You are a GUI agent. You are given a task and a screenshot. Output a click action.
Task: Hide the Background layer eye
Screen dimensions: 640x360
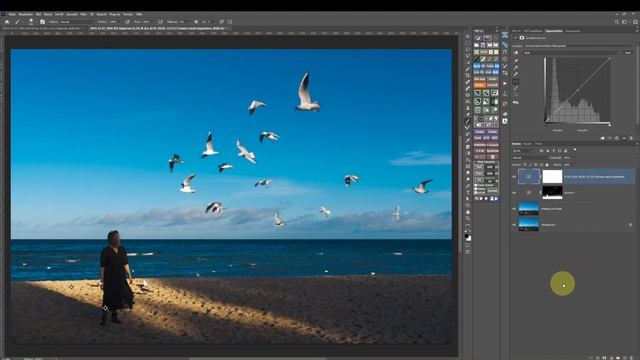(x=514, y=225)
